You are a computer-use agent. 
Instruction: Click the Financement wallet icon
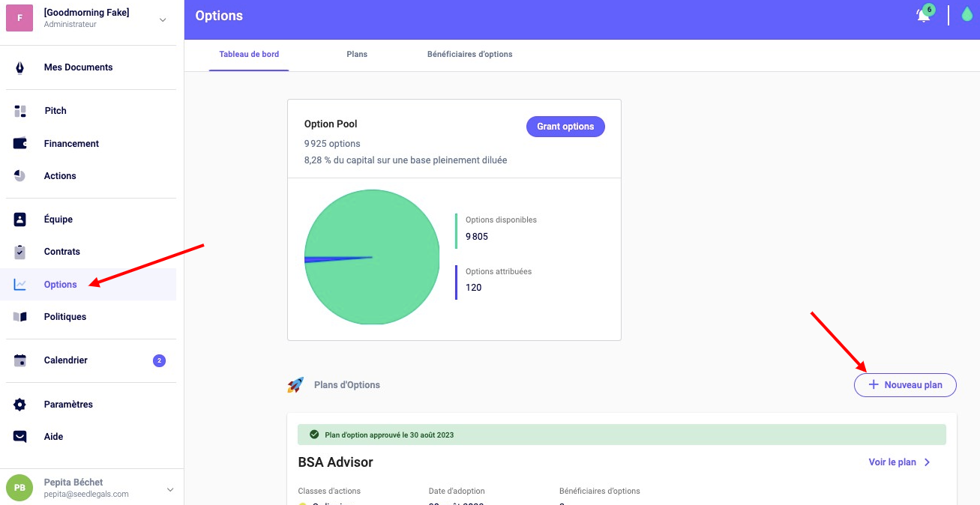[x=19, y=144]
